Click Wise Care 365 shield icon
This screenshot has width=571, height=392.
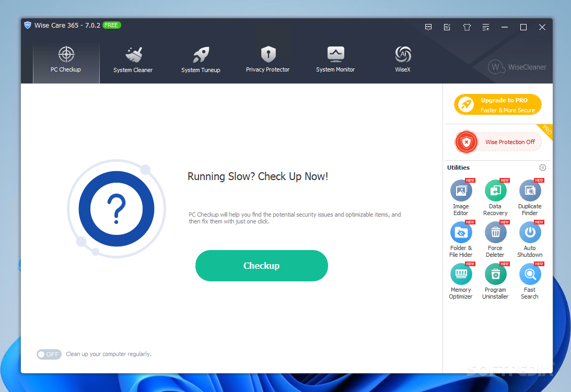28,25
